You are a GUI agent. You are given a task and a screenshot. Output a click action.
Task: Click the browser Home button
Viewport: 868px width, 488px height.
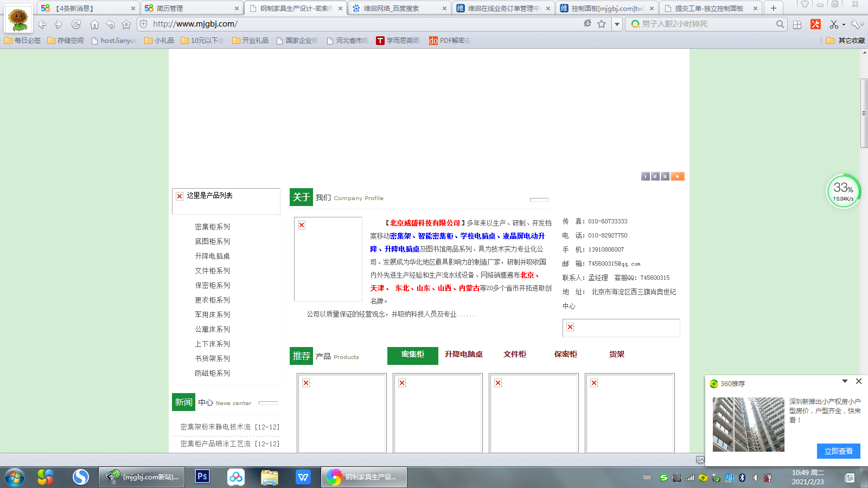pos(94,24)
